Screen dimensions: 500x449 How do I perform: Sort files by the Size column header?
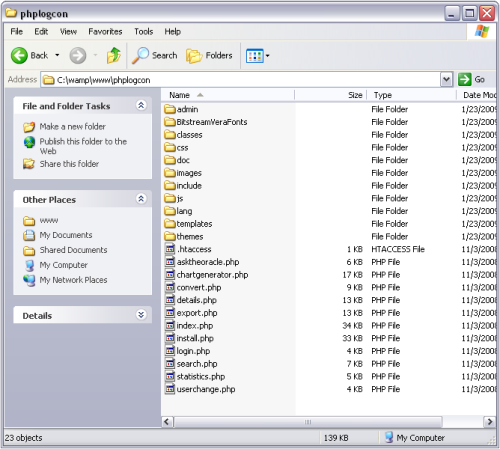[331, 95]
